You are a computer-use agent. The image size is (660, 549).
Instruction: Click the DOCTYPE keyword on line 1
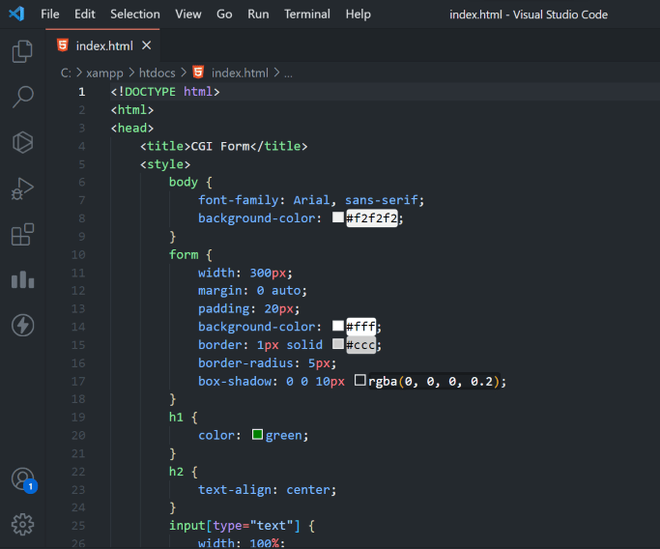[x=150, y=92]
